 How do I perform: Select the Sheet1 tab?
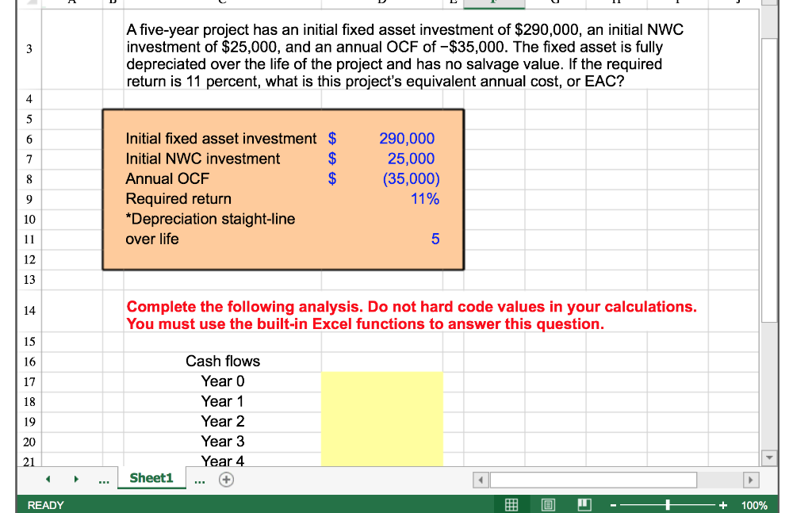[151, 478]
